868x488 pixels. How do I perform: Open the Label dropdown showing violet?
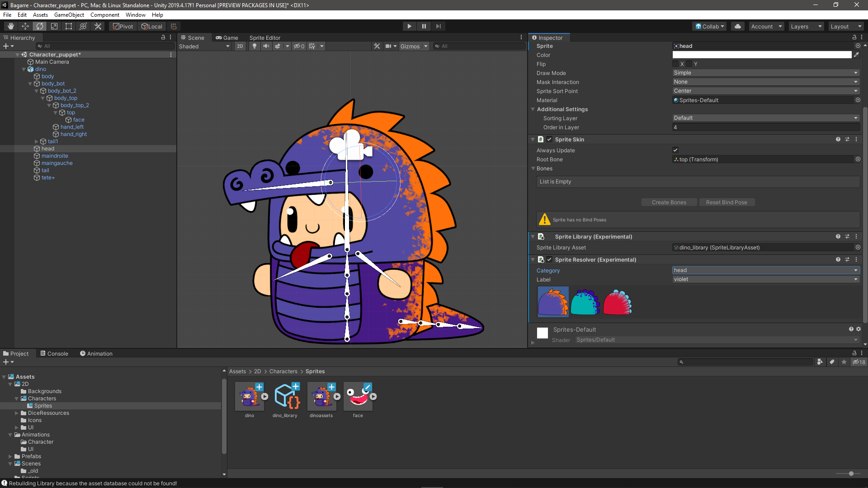(x=765, y=279)
